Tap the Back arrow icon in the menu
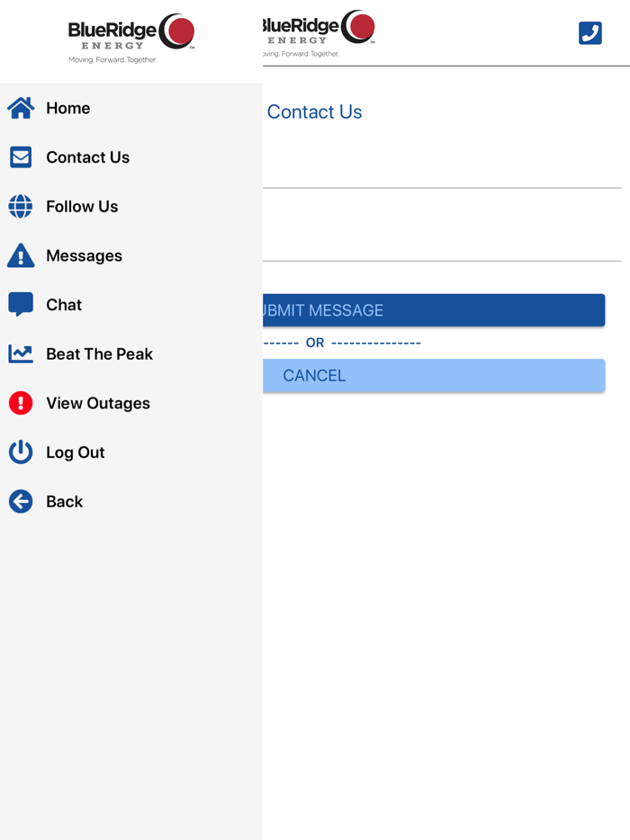630x840 pixels. [20, 501]
